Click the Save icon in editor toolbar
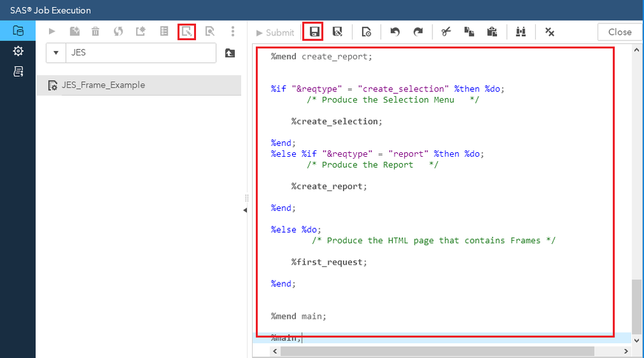 [x=315, y=32]
